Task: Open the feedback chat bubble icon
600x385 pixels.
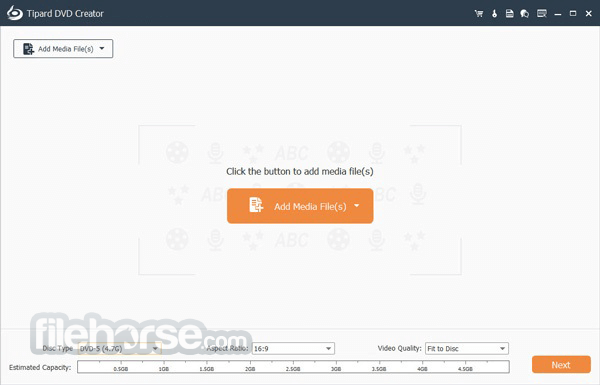Action: pyautogui.click(x=525, y=14)
